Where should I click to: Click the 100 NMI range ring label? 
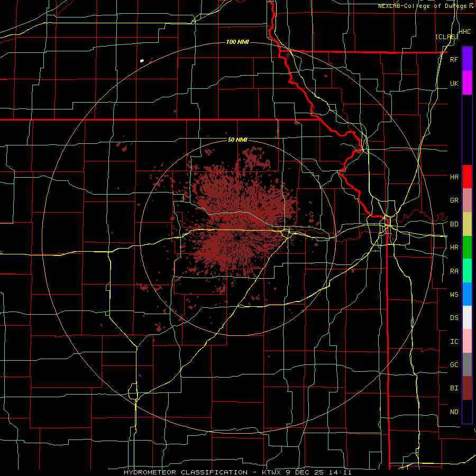(237, 42)
